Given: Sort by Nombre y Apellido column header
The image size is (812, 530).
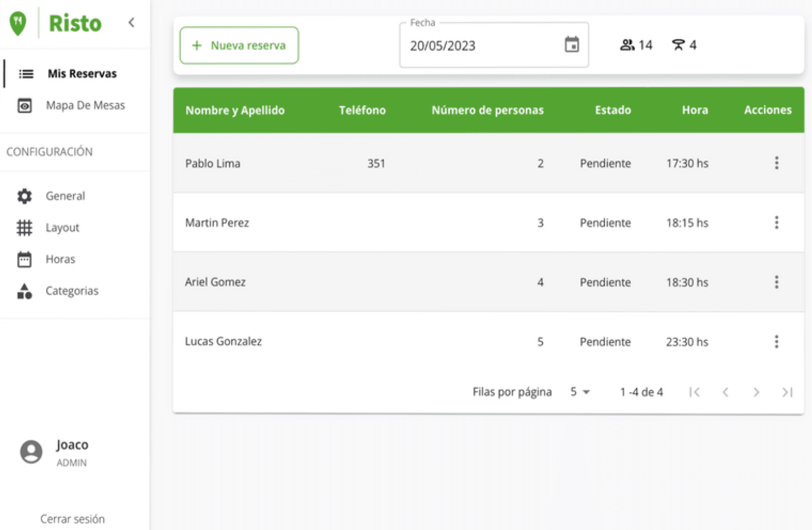Looking at the screenshot, I should pos(235,110).
